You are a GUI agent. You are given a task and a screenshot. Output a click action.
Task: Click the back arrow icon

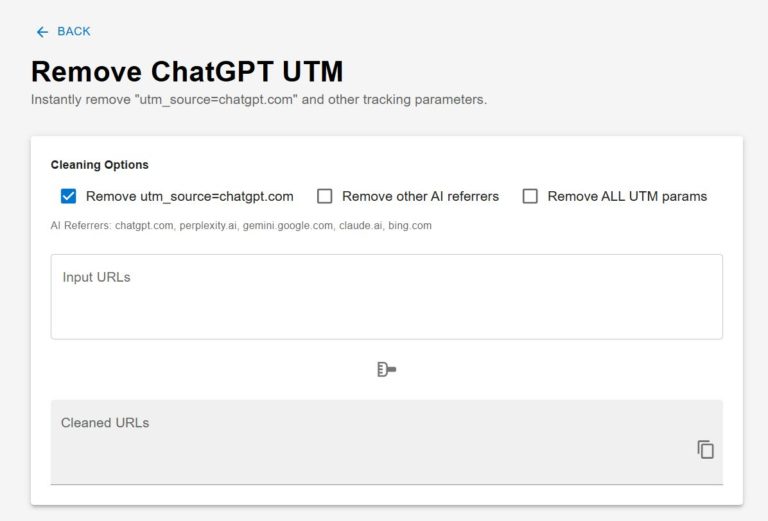click(42, 32)
